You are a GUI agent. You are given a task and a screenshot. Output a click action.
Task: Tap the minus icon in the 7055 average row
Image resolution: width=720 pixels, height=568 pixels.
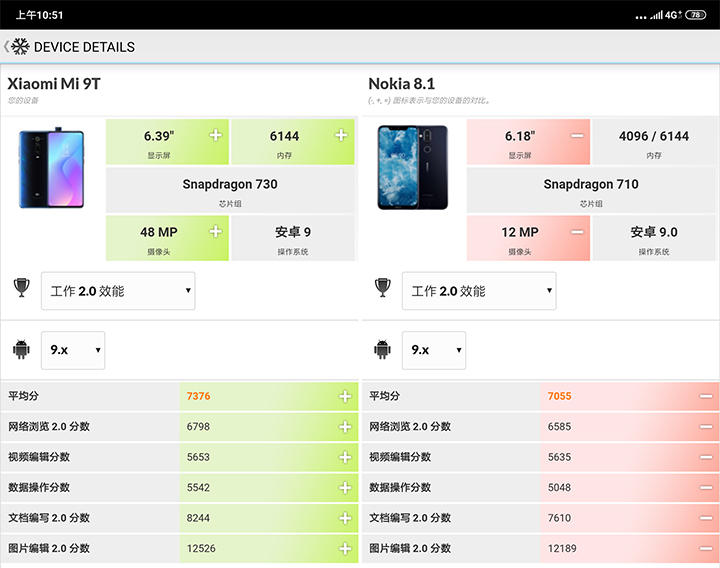click(x=706, y=396)
